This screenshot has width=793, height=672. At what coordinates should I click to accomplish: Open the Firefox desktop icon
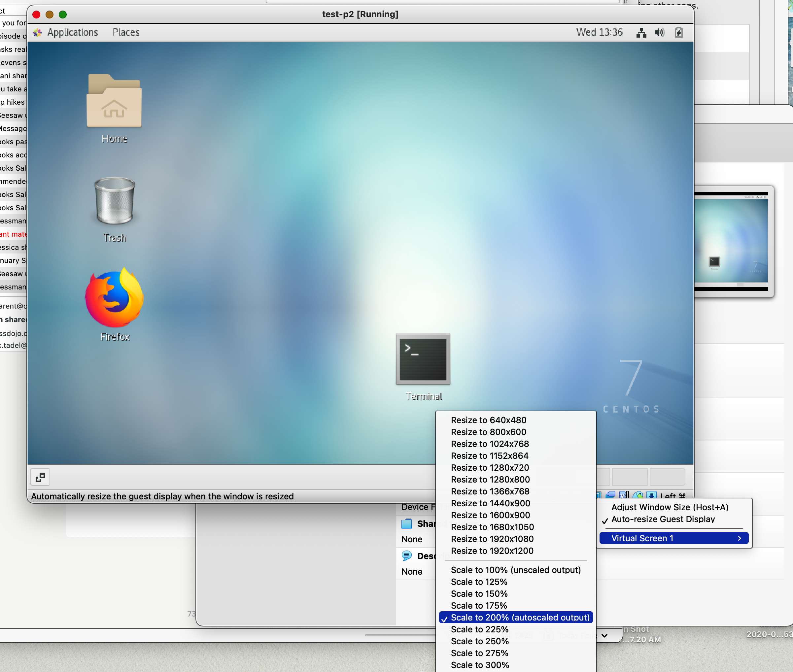pyautogui.click(x=114, y=298)
